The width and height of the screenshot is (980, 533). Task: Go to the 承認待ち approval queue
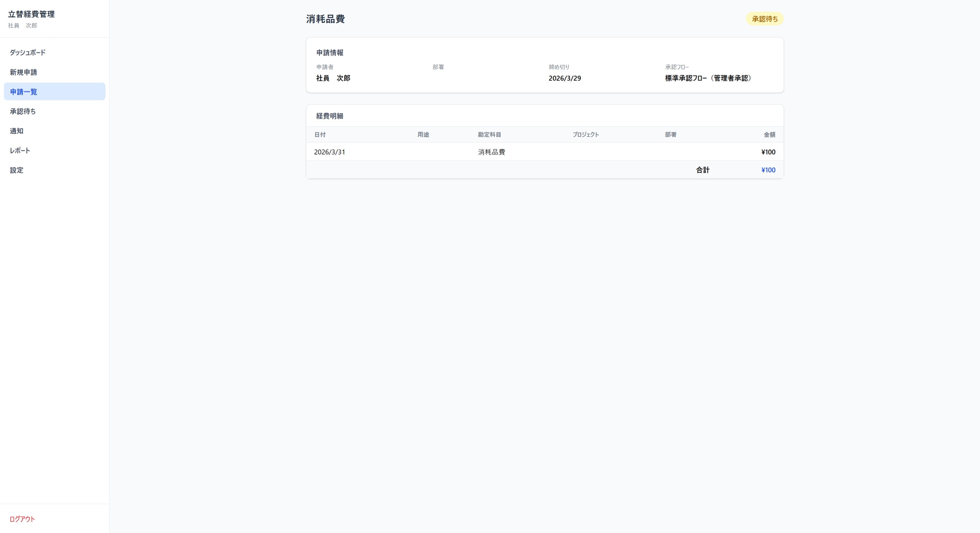tap(23, 111)
